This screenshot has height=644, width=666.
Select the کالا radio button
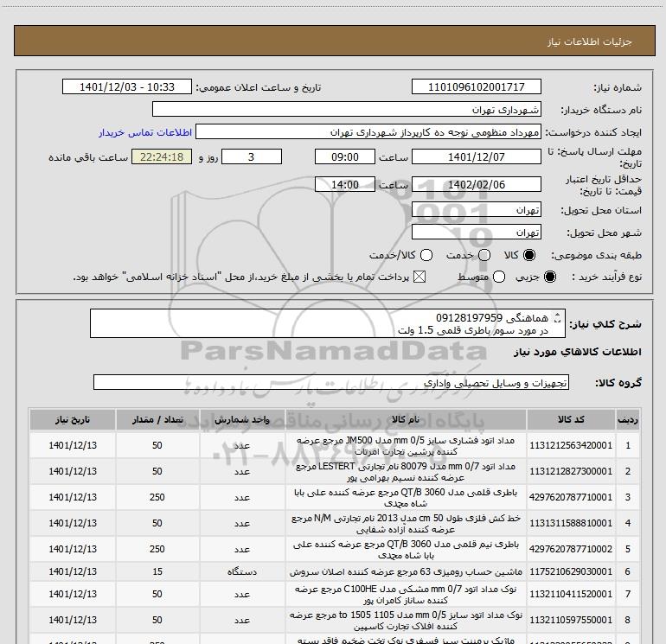(529, 255)
